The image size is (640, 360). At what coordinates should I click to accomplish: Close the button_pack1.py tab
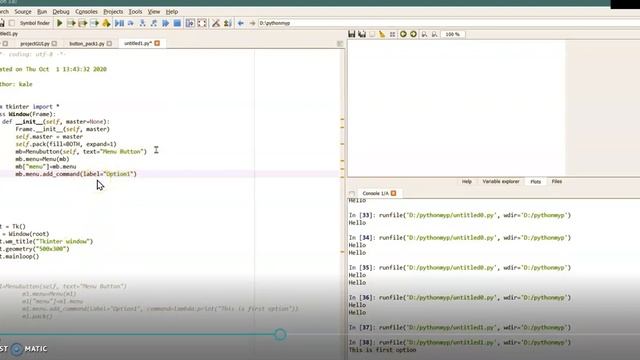pos(109,43)
